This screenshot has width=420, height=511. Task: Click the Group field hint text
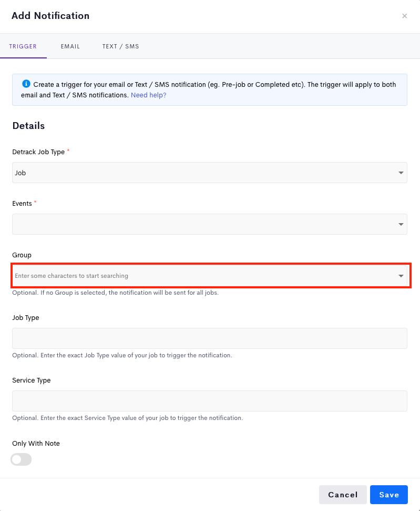[115, 293]
